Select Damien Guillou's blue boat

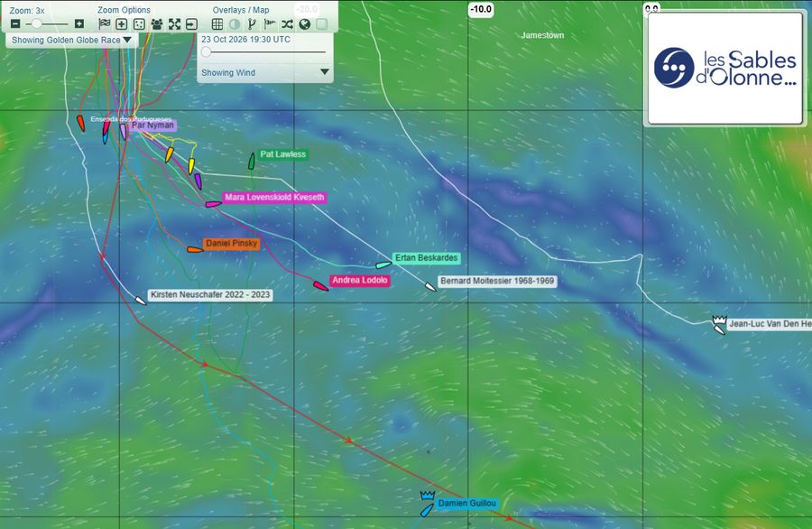(x=427, y=511)
